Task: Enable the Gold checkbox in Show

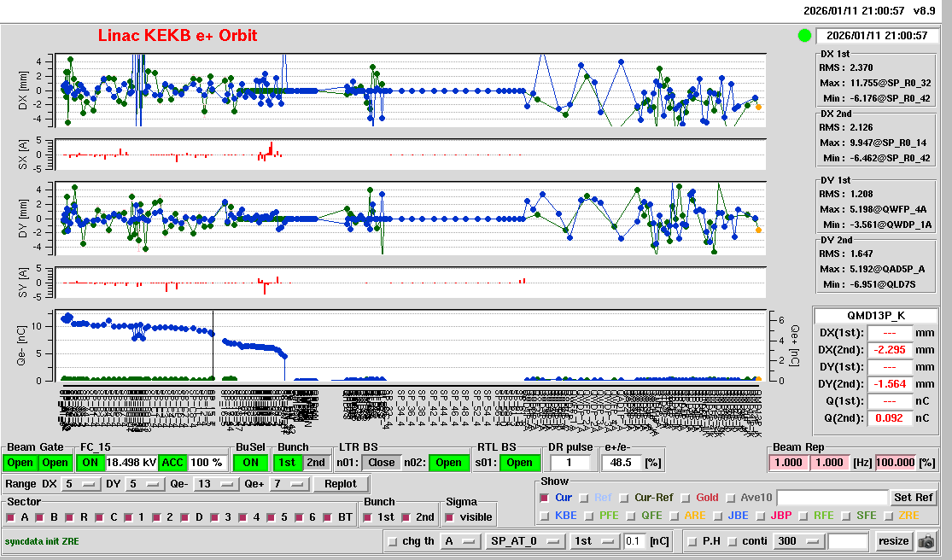Action: point(687,498)
